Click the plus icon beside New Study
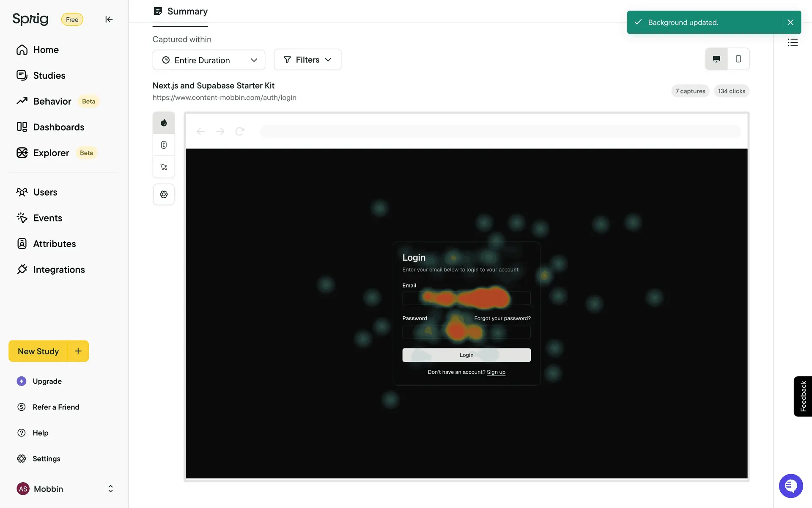The width and height of the screenshot is (812, 508). pyautogui.click(x=78, y=351)
